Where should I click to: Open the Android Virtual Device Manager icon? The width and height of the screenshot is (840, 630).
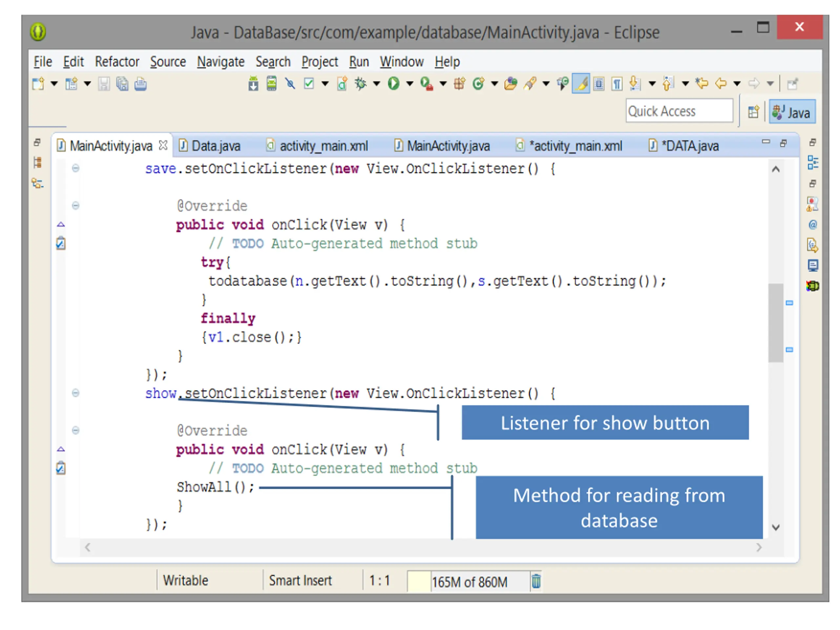271,84
